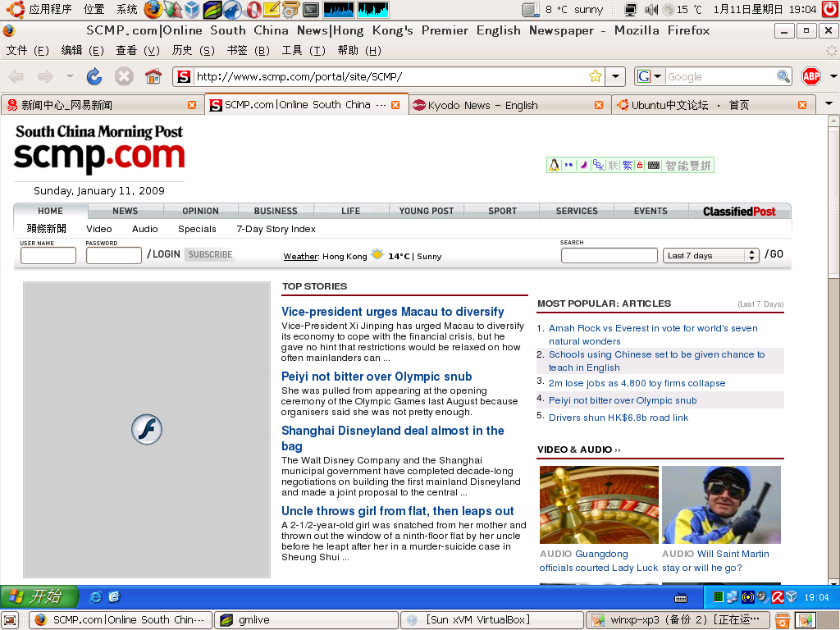The height and width of the screenshot is (630, 840).
Task: Open 'Uncle throws girl from flat' story
Action: [x=398, y=511]
